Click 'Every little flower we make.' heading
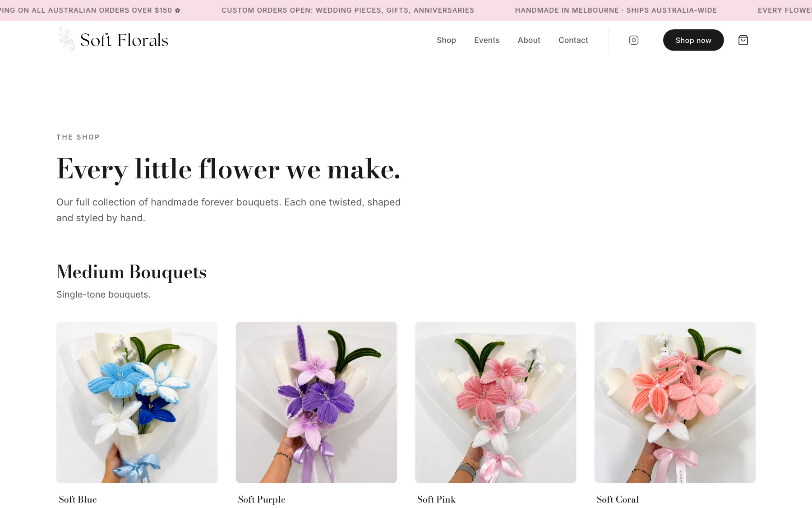This screenshot has width=812, height=508. [x=228, y=169]
